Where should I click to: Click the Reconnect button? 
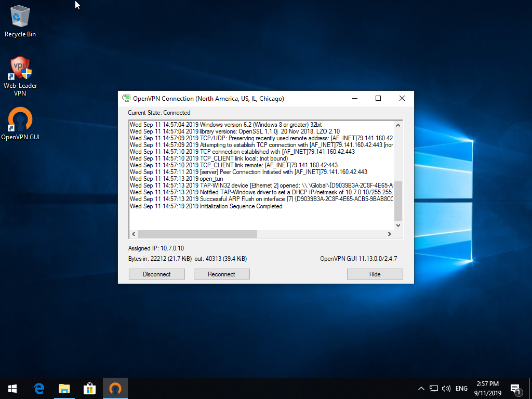point(221,274)
